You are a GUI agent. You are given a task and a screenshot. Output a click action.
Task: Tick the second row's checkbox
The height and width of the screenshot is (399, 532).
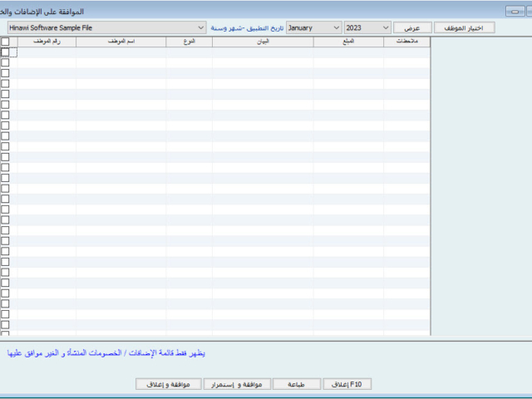click(x=5, y=62)
